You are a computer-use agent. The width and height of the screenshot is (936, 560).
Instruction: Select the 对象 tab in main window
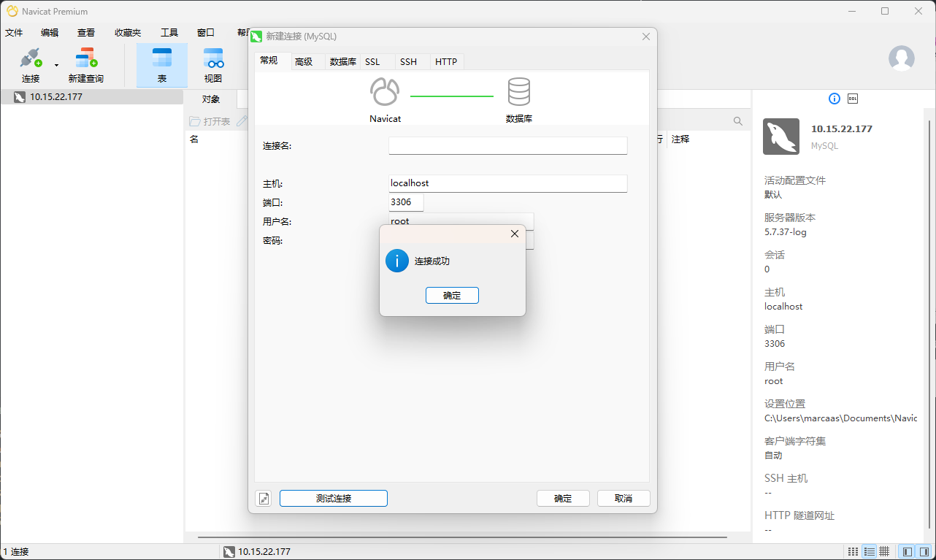(x=211, y=99)
